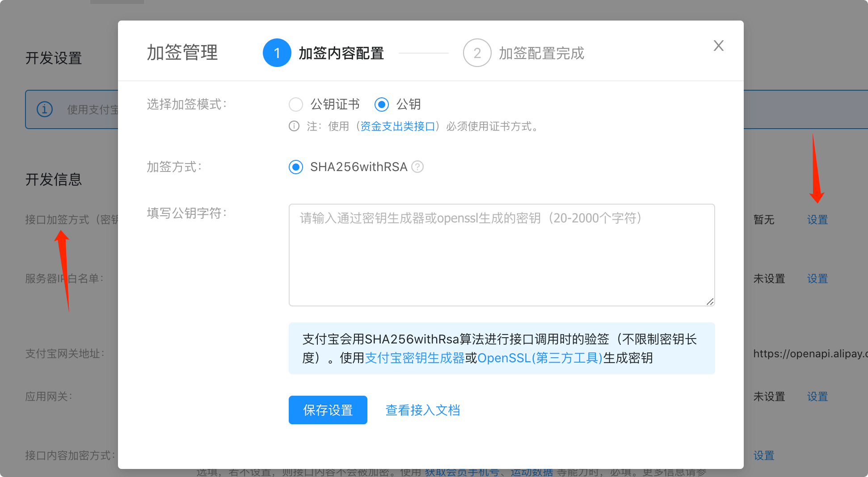868x477 pixels.
Task: Click 设置 for 服务器IP白名单 row
Action: tap(817, 279)
